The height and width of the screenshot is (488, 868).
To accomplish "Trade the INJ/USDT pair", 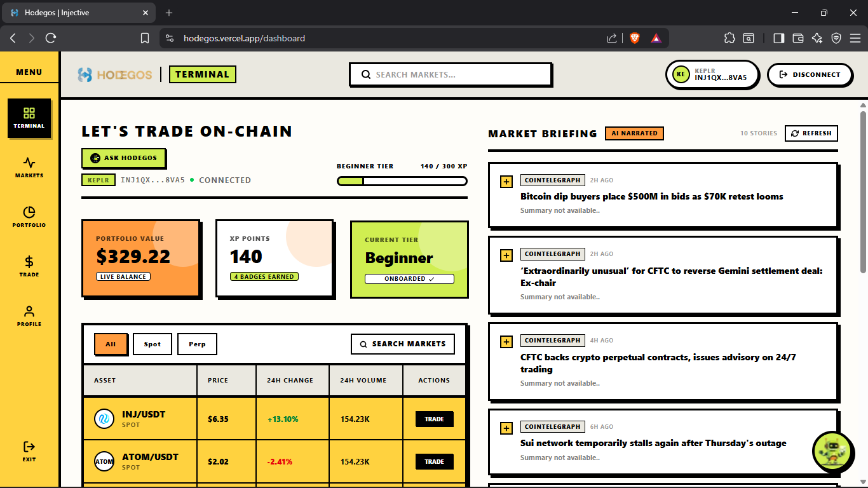I will pos(435,419).
